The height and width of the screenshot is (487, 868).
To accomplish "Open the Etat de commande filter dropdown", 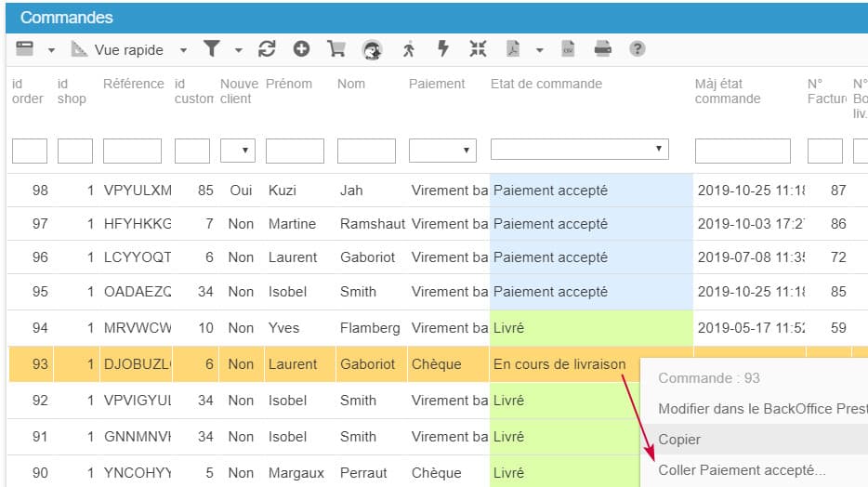I will pos(579,150).
